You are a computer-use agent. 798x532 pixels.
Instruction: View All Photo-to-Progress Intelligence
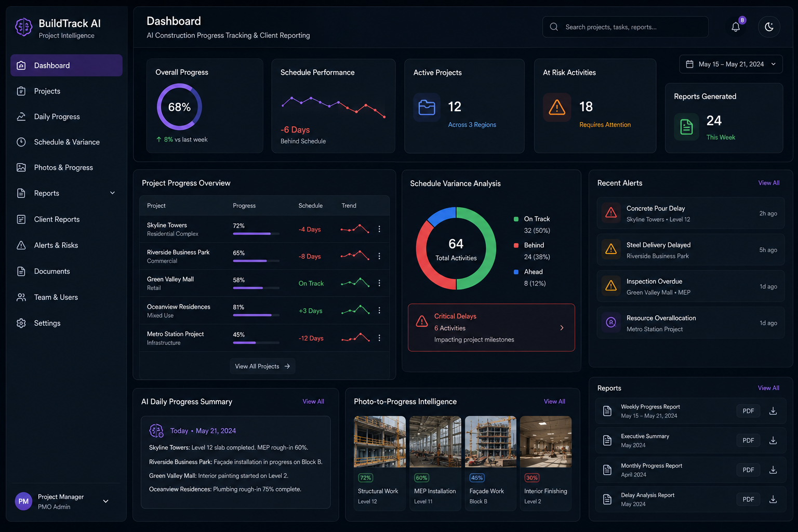[554, 402]
